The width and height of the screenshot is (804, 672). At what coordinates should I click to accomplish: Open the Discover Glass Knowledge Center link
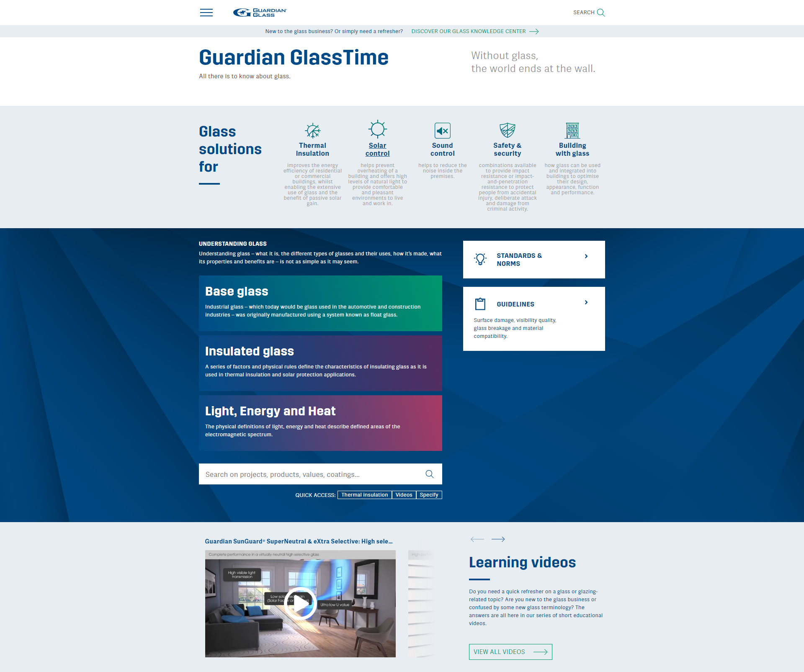tap(476, 31)
